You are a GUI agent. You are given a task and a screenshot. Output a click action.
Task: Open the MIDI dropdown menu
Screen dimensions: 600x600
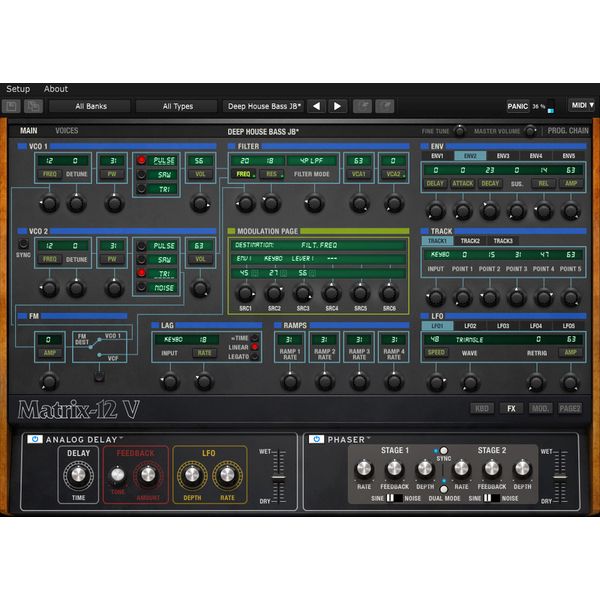pos(582,105)
